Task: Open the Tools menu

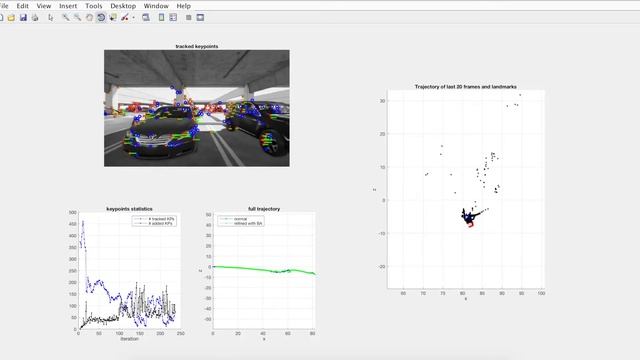Action: click(x=93, y=6)
